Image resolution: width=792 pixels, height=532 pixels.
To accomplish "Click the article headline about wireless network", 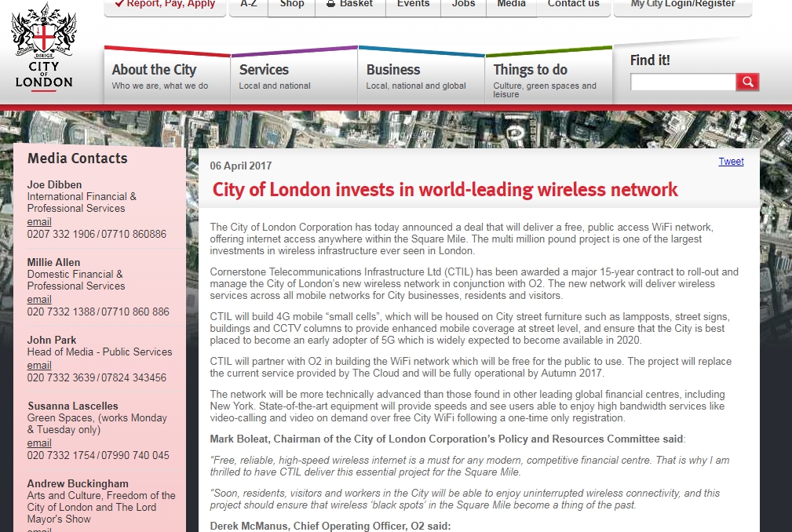I will (x=445, y=190).
